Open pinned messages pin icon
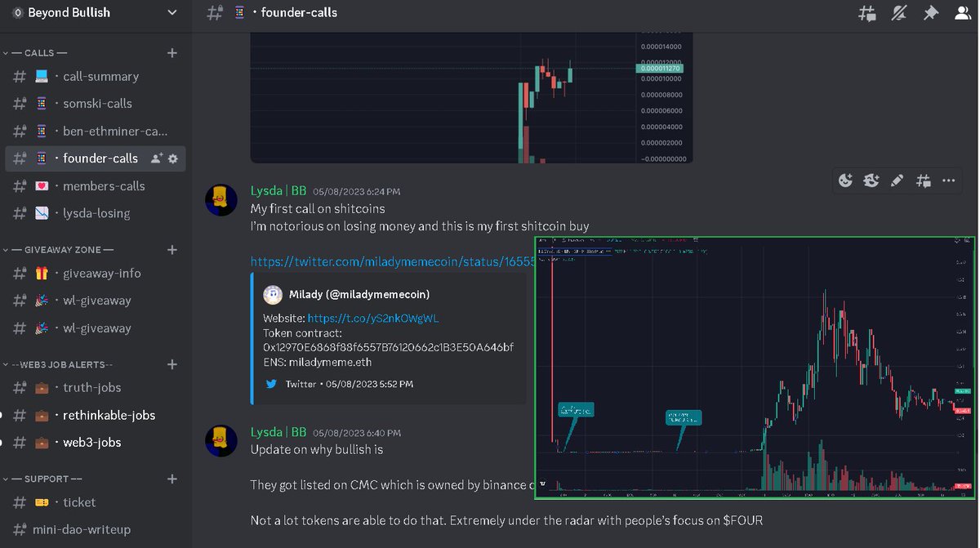Image resolution: width=980 pixels, height=548 pixels. [x=930, y=13]
